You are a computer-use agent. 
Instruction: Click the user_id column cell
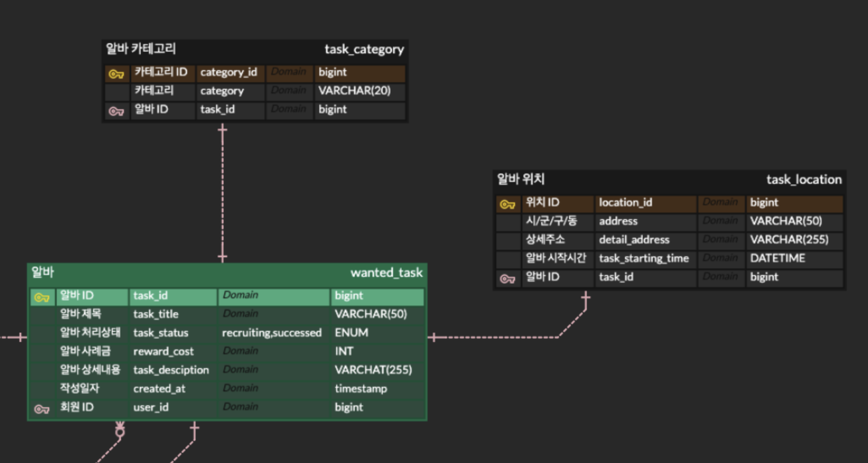173,408
